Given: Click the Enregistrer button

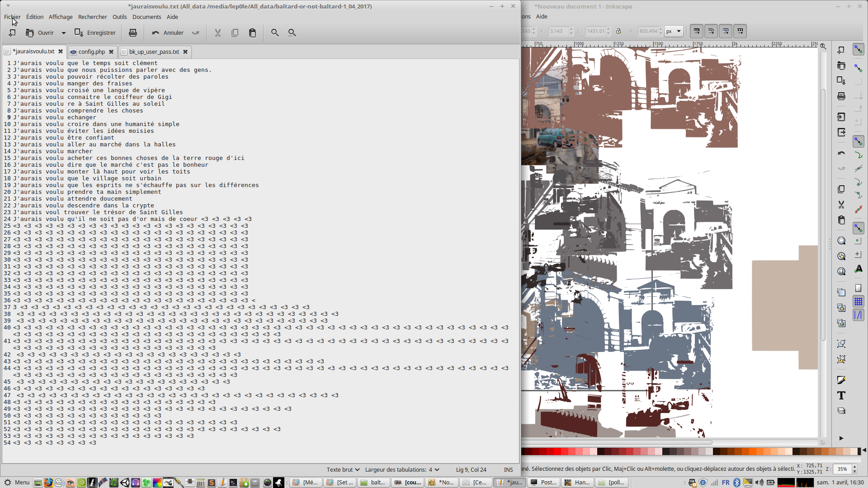Looking at the screenshot, I should coord(95,33).
